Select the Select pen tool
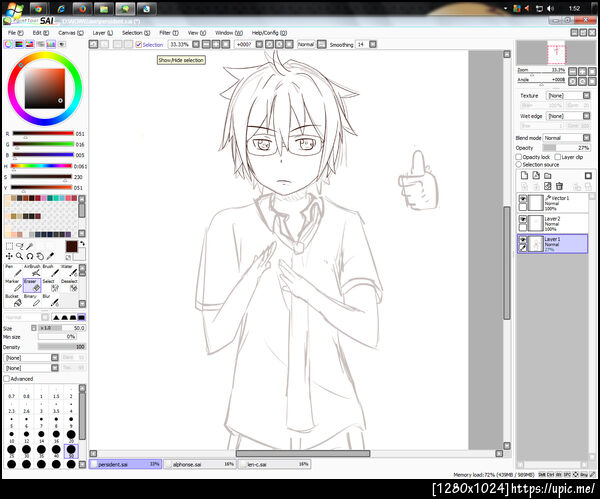 51,285
